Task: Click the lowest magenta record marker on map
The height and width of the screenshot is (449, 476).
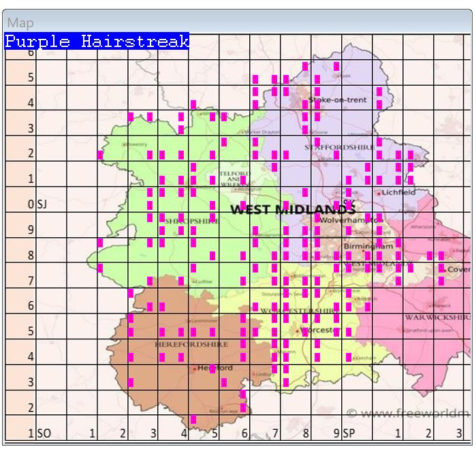Action: (x=193, y=420)
